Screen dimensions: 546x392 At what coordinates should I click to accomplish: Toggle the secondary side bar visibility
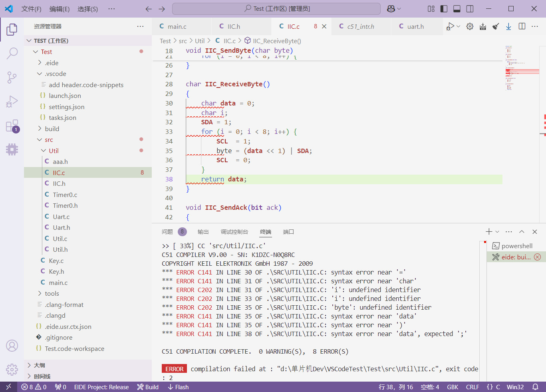pos(470,9)
